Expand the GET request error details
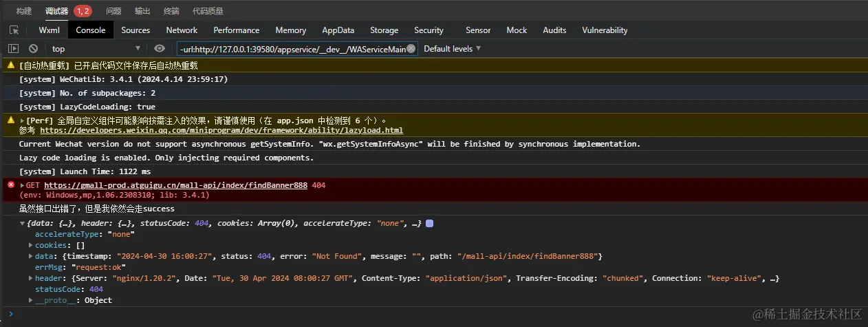 pyautogui.click(x=23, y=186)
